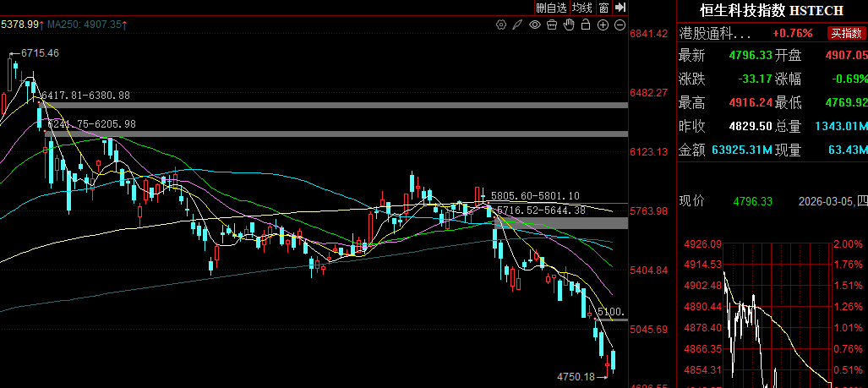Click 删自选 to remove from watchlist
Viewport: 868px width, 388px height.
tap(551, 8)
